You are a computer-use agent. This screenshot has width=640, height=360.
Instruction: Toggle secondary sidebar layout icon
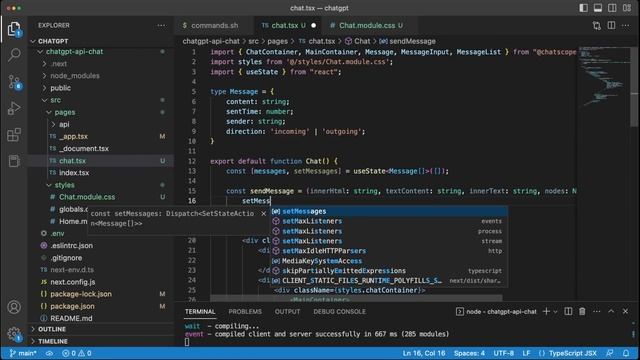pos(612,8)
